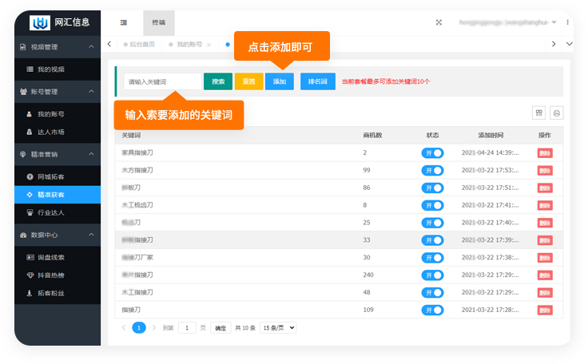Open the 15 条/页 page size dropdown
The height and width of the screenshot is (364, 588).
click(x=278, y=327)
